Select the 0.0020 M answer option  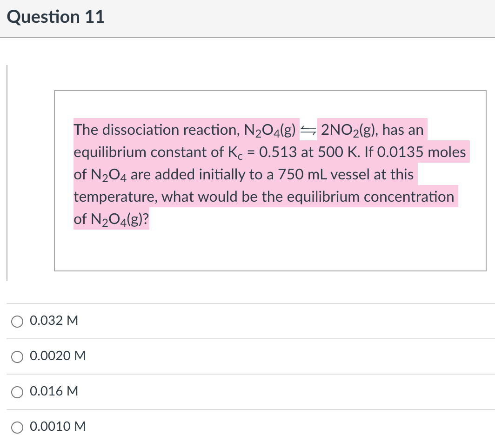click(x=17, y=356)
